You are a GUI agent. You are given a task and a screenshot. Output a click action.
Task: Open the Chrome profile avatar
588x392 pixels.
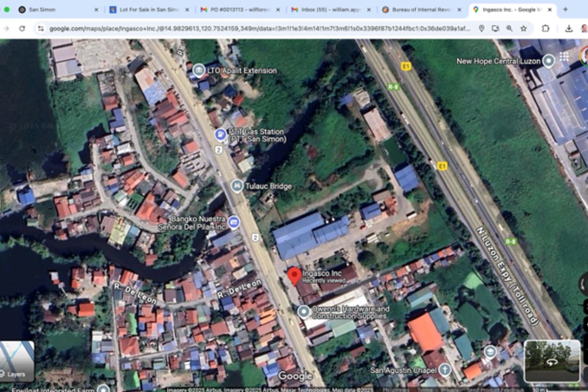point(584,29)
